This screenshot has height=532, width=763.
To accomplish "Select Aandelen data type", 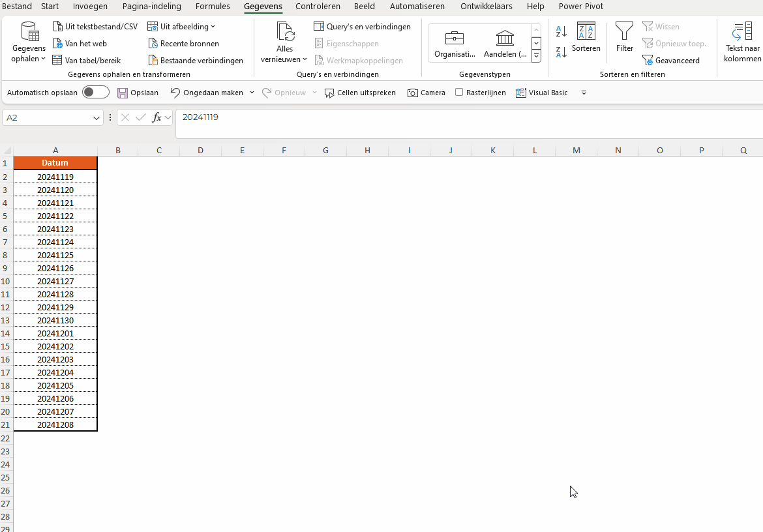I will [505, 44].
